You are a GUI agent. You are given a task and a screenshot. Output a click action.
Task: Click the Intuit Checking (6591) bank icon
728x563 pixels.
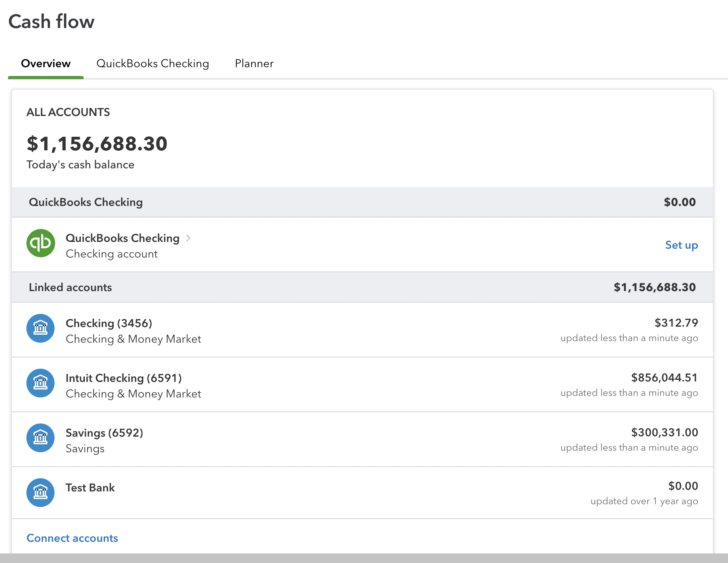(40, 383)
